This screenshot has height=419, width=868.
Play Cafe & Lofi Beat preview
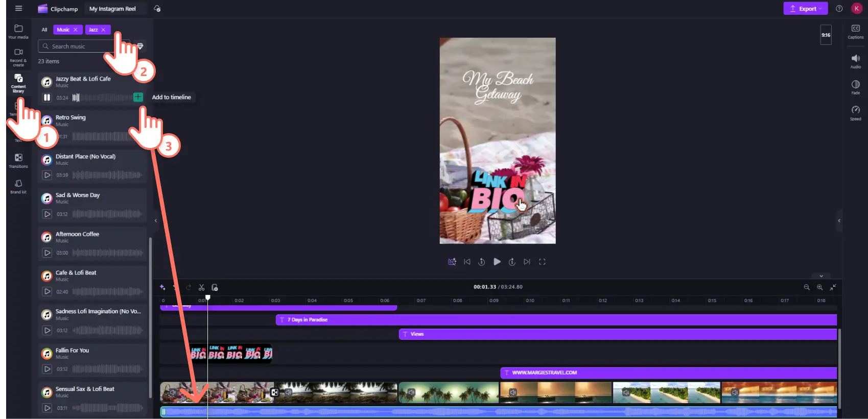tap(47, 291)
